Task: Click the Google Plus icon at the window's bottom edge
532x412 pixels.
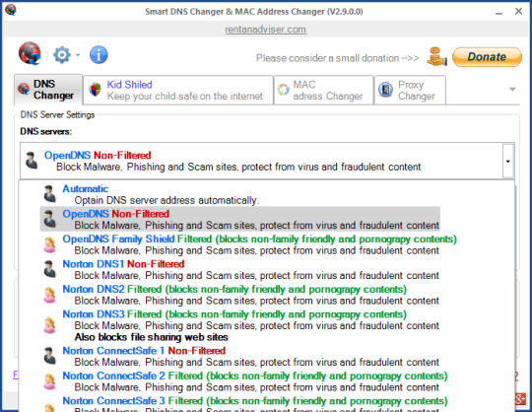Action: (x=520, y=399)
